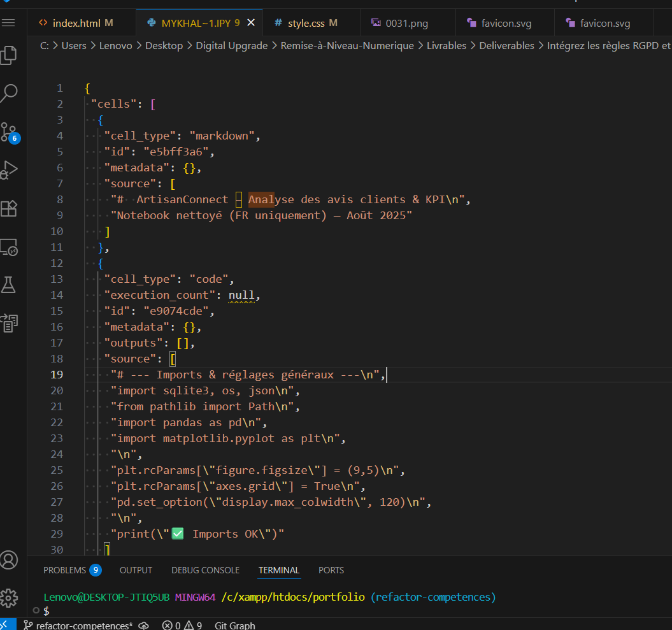Open the Testing flask view
This screenshot has height=630, width=672.
pyautogui.click(x=8, y=285)
